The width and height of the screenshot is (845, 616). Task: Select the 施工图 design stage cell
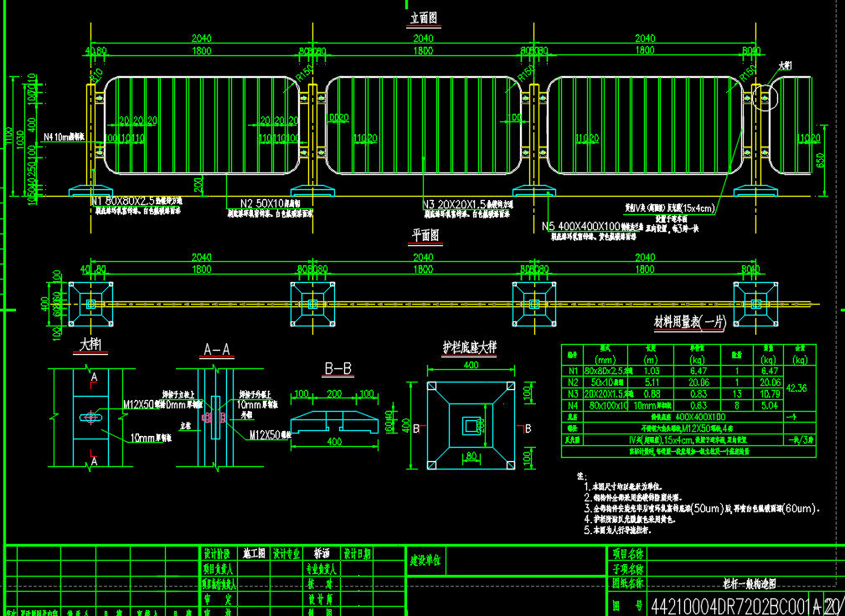[254, 554]
